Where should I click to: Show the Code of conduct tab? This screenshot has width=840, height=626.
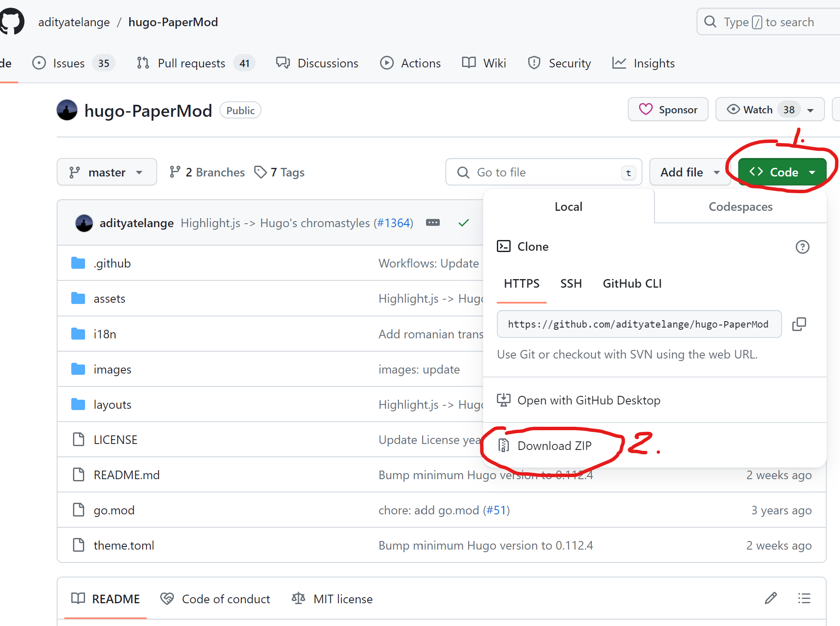point(215,599)
